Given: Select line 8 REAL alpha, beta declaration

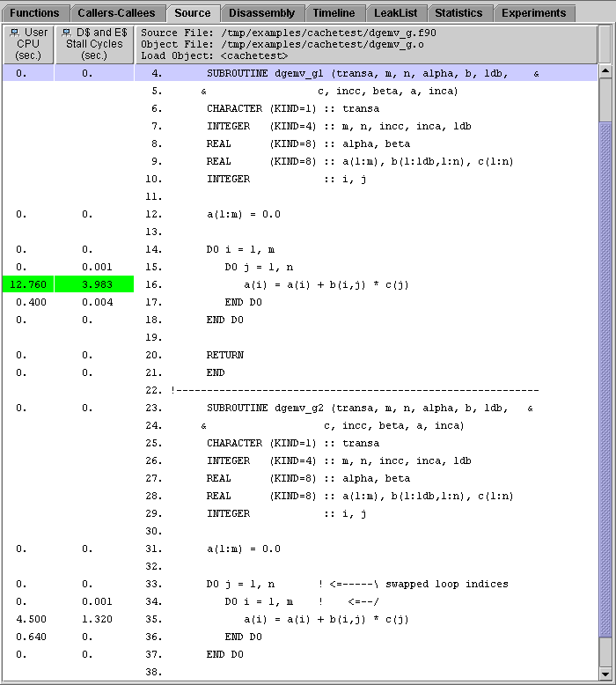Looking at the screenshot, I should tap(308, 144).
